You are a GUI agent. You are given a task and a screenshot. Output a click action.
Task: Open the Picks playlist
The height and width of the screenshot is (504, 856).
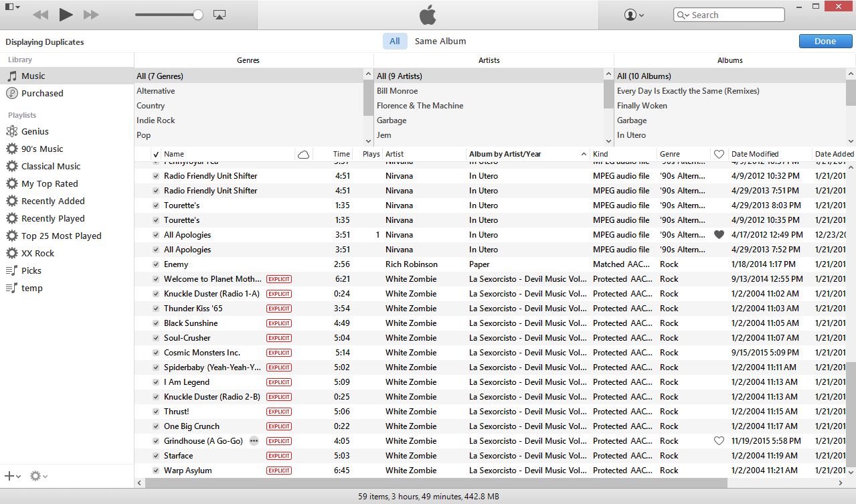click(67, 271)
